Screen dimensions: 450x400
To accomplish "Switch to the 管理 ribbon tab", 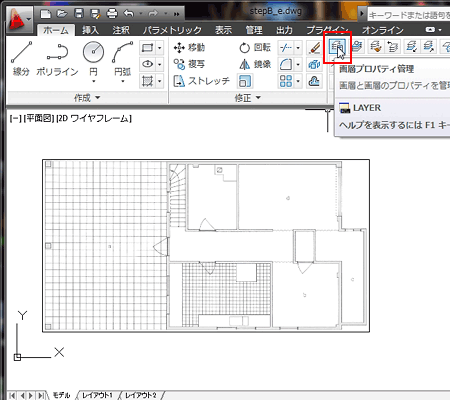I will (254, 30).
